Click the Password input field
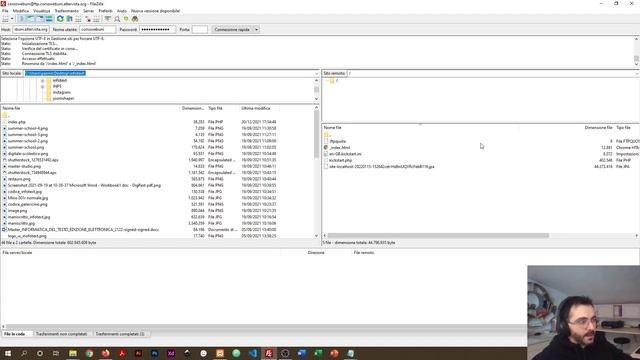 point(158,29)
